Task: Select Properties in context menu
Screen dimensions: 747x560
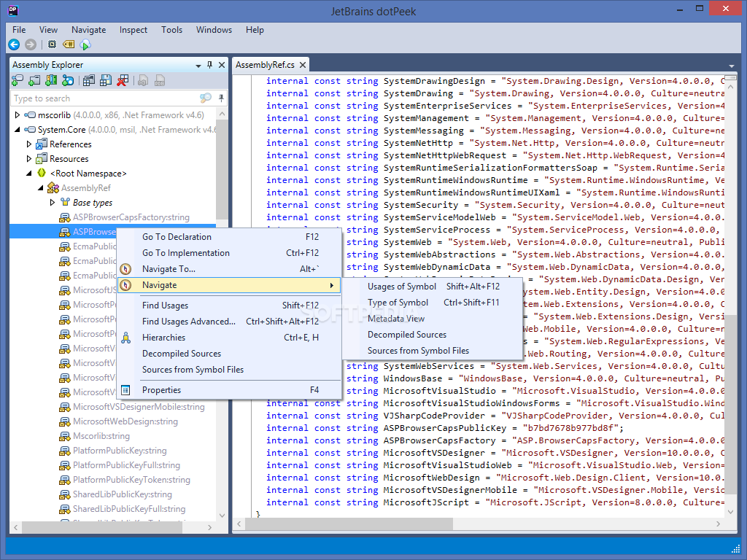Action: pyautogui.click(x=230, y=390)
